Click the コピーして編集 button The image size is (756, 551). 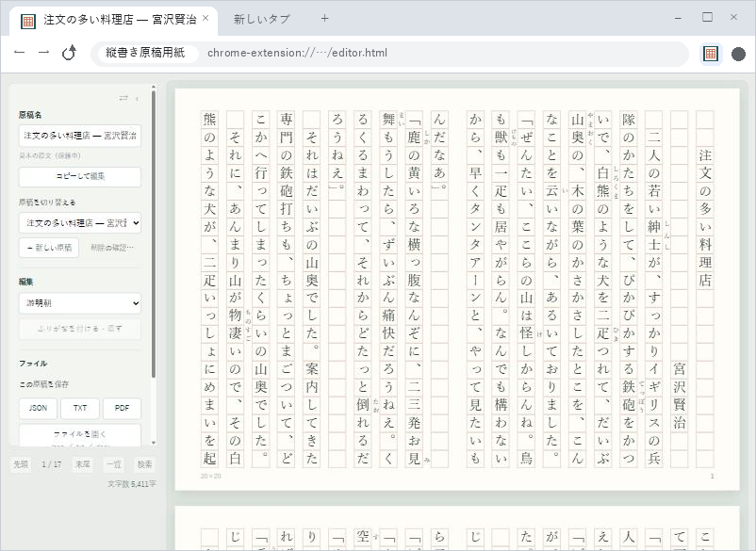pyautogui.click(x=80, y=176)
